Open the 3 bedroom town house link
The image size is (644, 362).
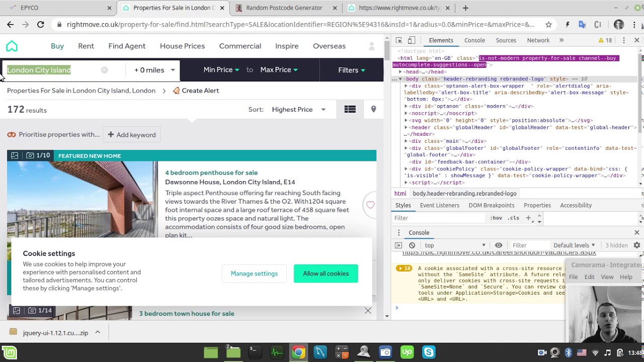coord(187,313)
